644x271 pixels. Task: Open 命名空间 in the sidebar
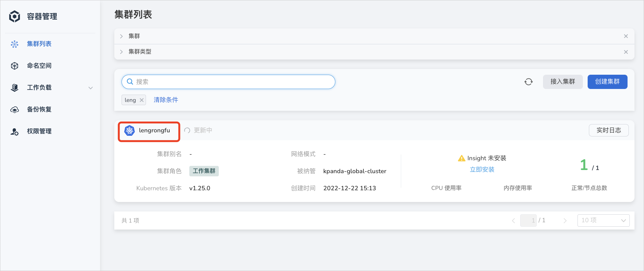click(39, 66)
